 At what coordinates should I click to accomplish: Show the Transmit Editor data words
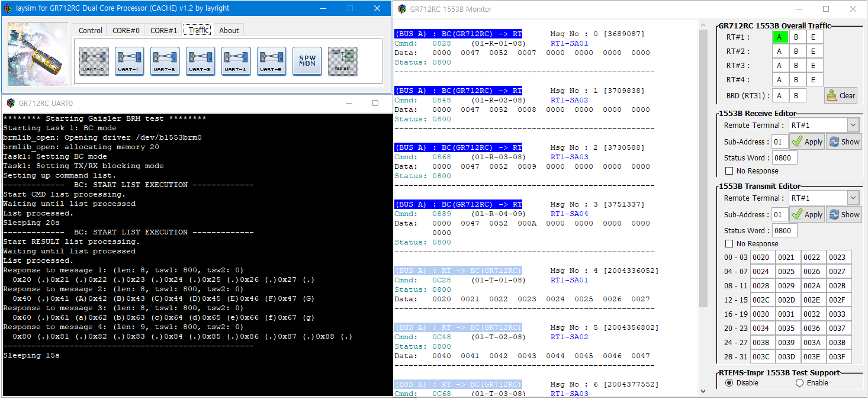coord(844,214)
